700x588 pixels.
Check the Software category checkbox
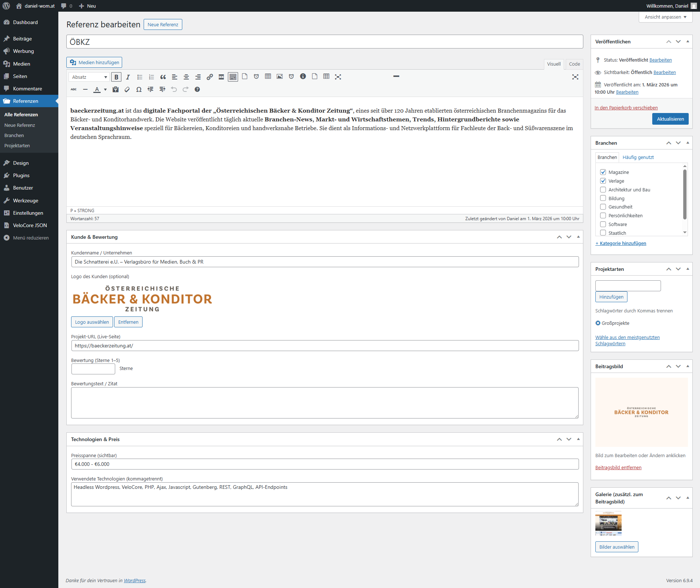603,224
